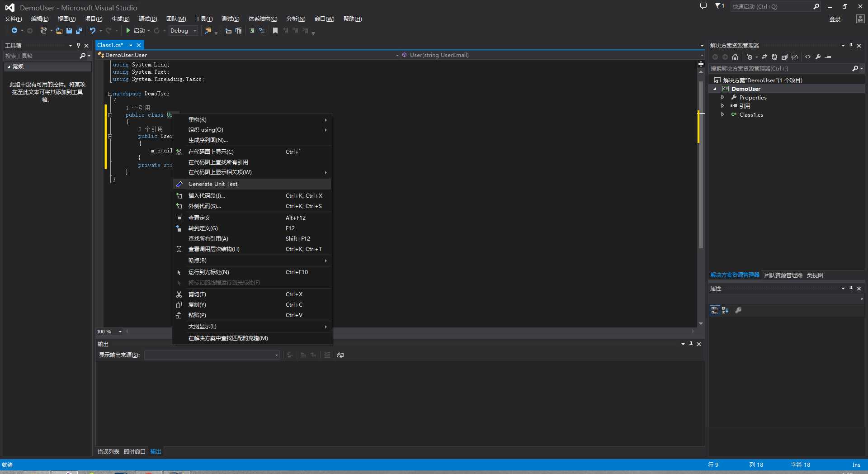Open the feedback chat bubble icon
The width and height of the screenshot is (868, 474).
703,6
